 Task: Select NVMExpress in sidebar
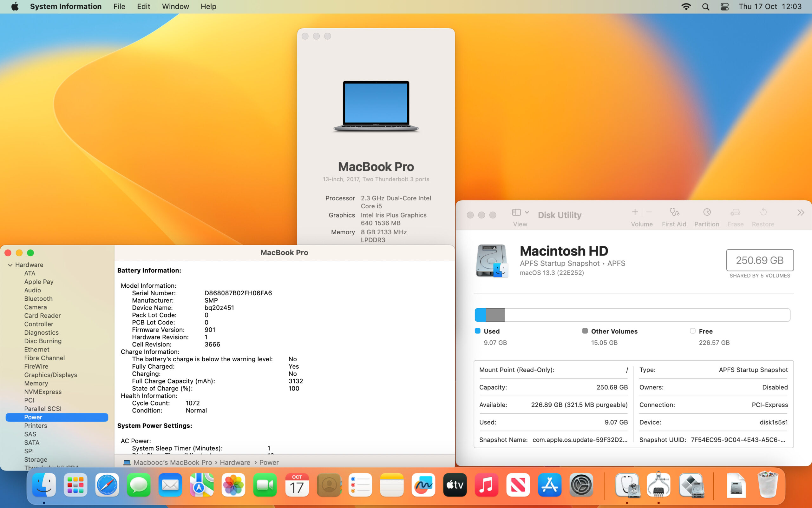[43, 392]
